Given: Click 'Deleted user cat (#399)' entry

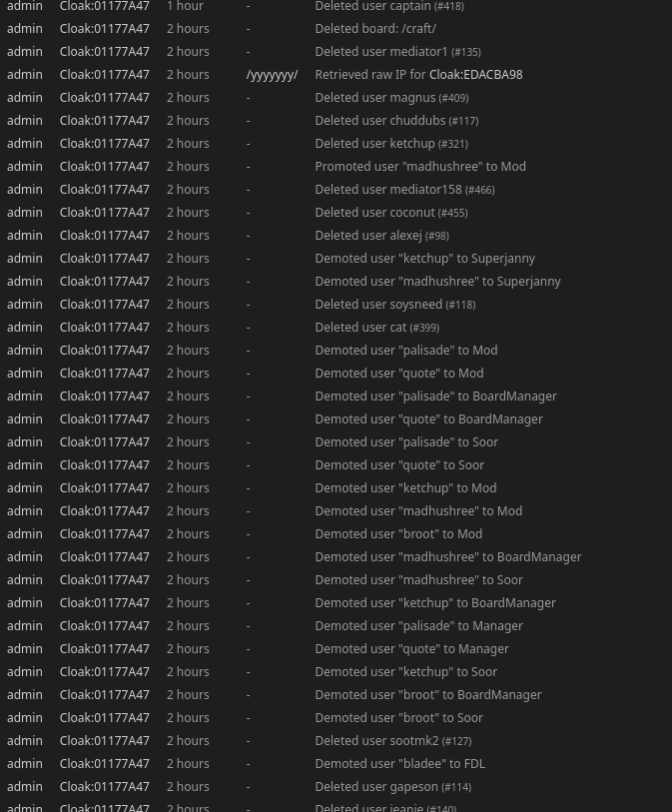Looking at the screenshot, I should 377,328.
